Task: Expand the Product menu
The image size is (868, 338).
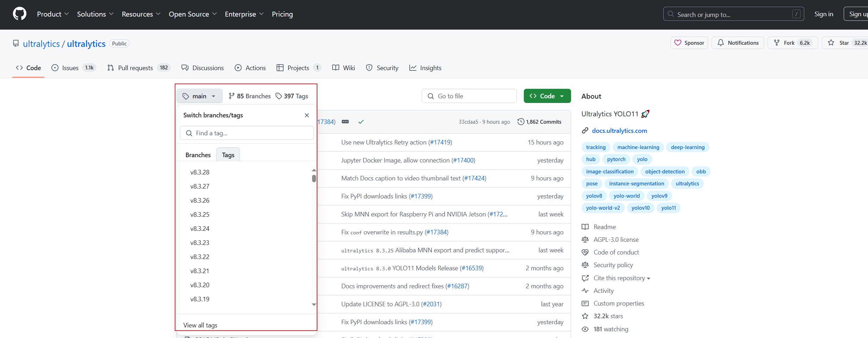Action: (53, 14)
